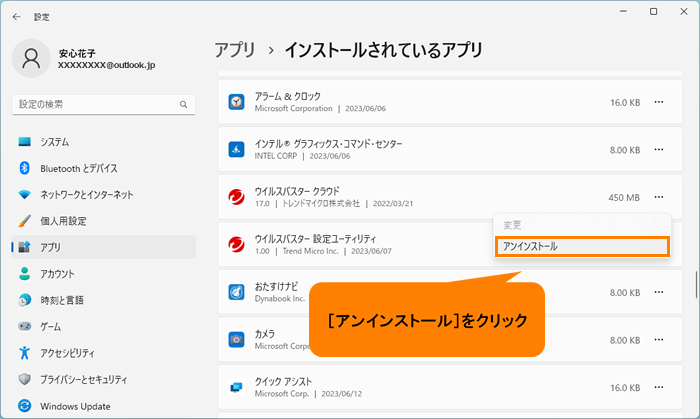Click the back arrow in settings header
This screenshot has height=419, width=700.
coord(17,17)
